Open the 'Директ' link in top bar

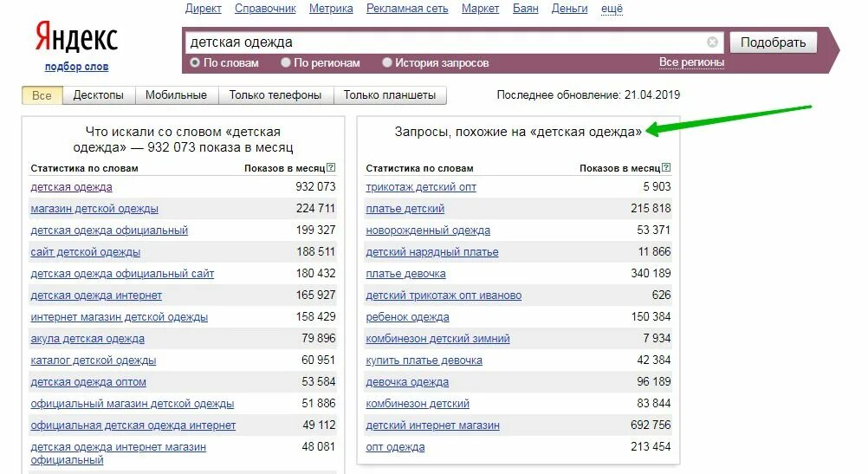coord(204,9)
